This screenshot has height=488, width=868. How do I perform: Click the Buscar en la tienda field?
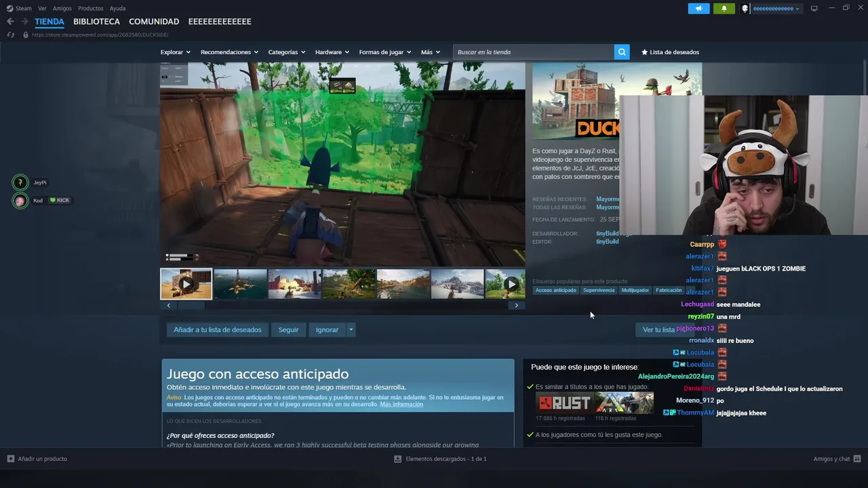[534, 52]
